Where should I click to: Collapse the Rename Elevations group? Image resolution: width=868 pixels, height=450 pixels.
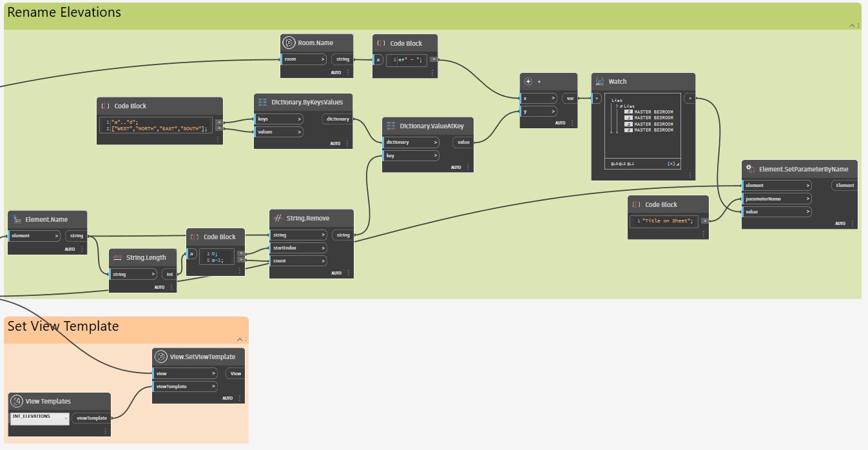(852, 25)
